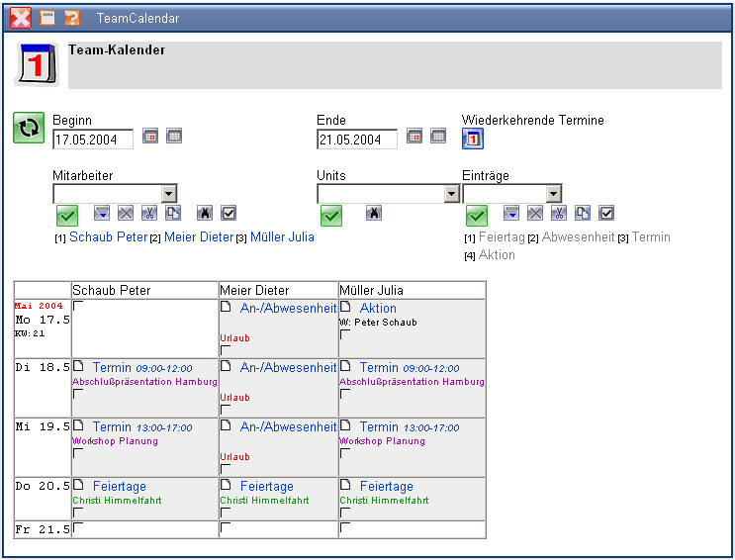The image size is (735, 560).
Task: Click the scissors icon under Mitarbeiter
Action: (x=148, y=213)
